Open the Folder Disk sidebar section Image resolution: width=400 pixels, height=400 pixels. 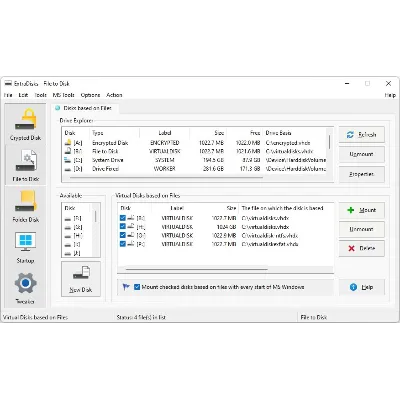pyautogui.click(x=25, y=206)
